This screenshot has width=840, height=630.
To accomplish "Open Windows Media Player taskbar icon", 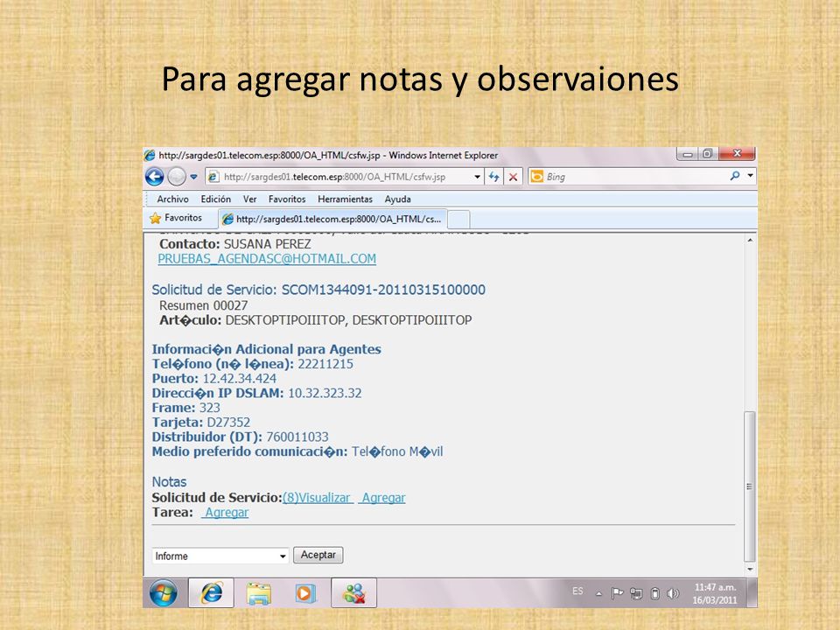I will tap(305, 593).
